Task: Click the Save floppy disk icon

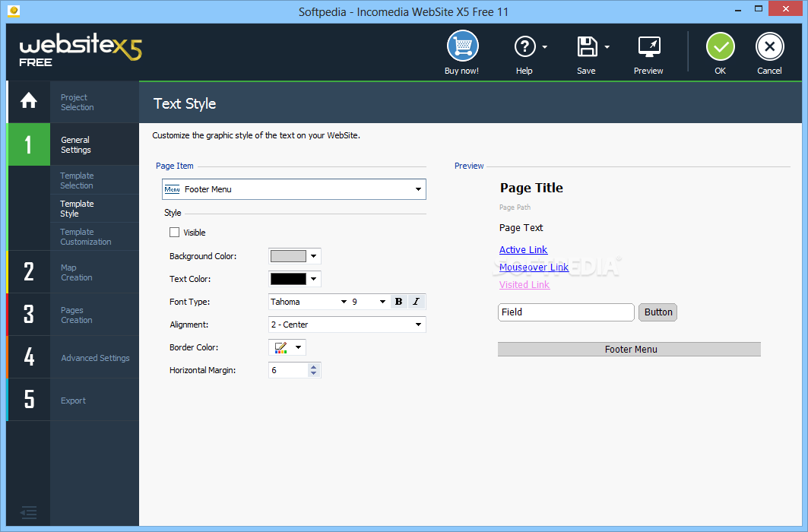Action: tap(587, 47)
